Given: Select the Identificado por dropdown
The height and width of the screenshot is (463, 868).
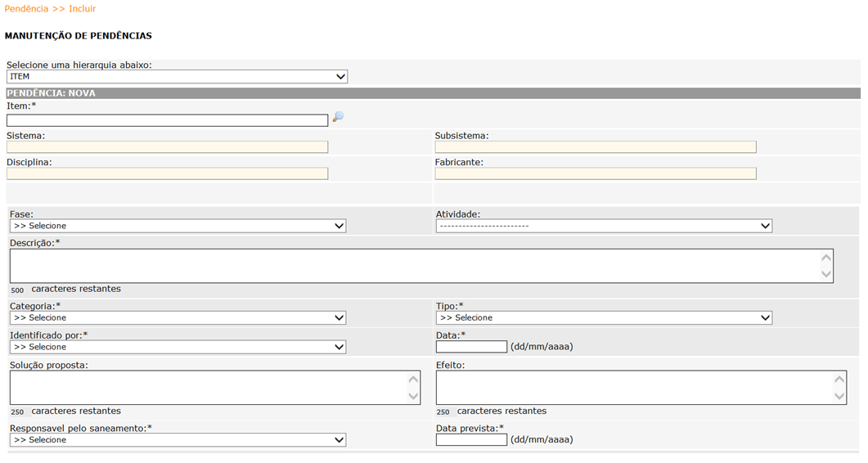Looking at the screenshot, I should click(x=178, y=347).
